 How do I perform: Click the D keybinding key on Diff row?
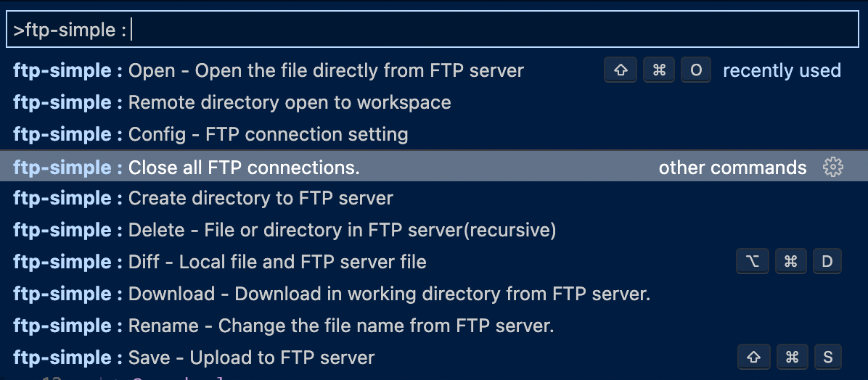pos(827,261)
